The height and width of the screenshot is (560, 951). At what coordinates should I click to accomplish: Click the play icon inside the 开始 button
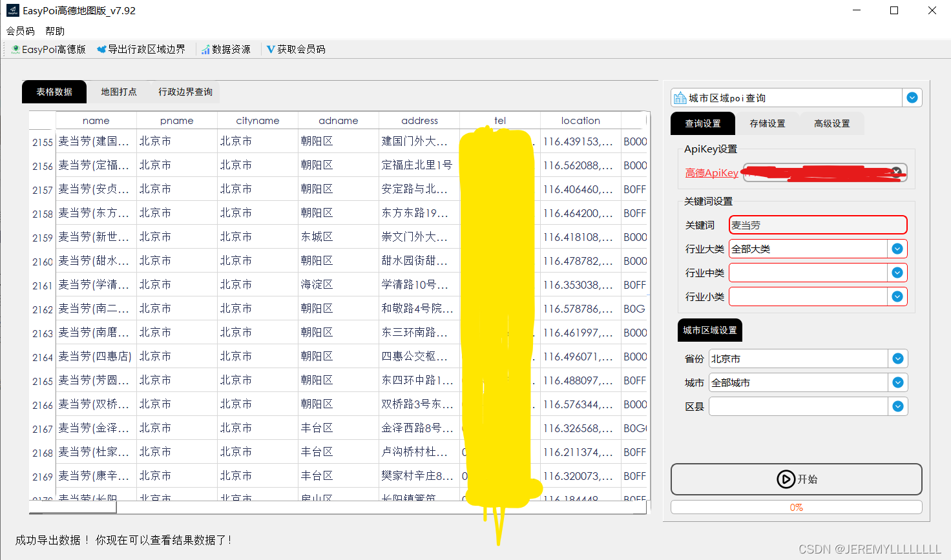(x=786, y=479)
